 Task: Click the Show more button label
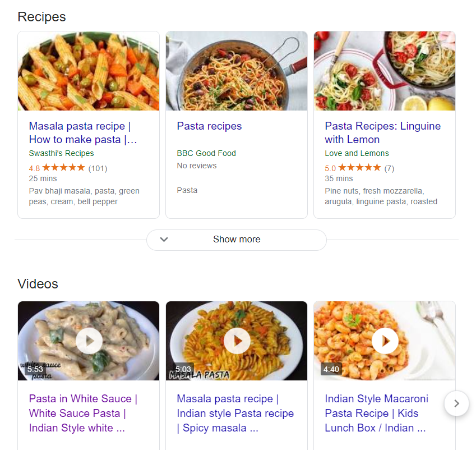point(237,240)
